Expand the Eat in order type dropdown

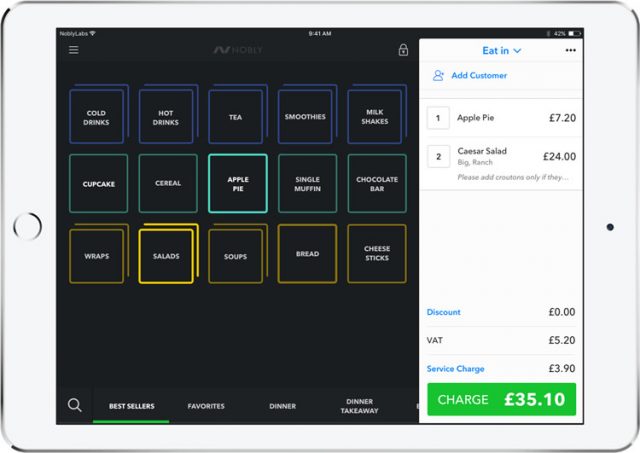point(502,50)
